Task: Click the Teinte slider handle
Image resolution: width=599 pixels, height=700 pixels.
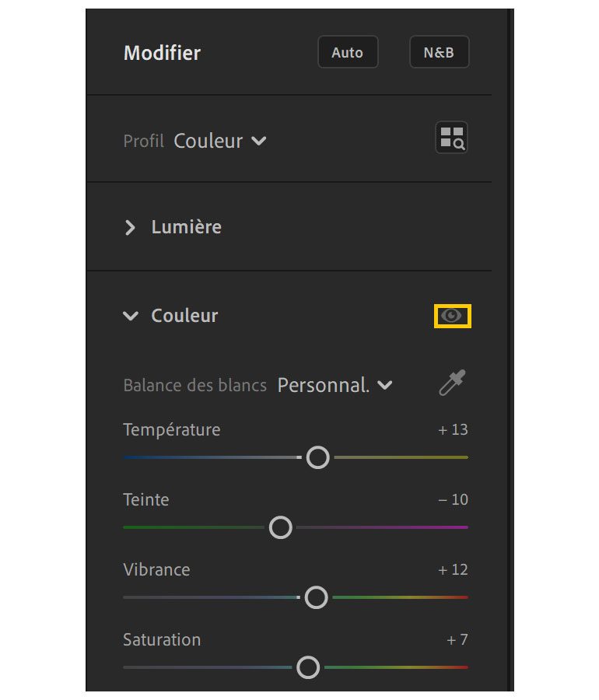Action: point(280,527)
